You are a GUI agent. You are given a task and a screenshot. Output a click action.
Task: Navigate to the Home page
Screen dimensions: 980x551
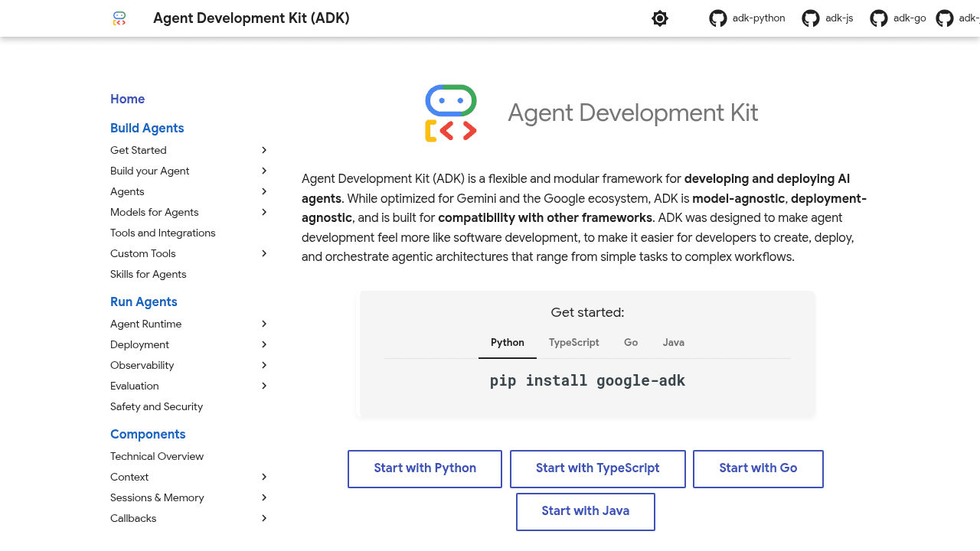pyautogui.click(x=127, y=99)
